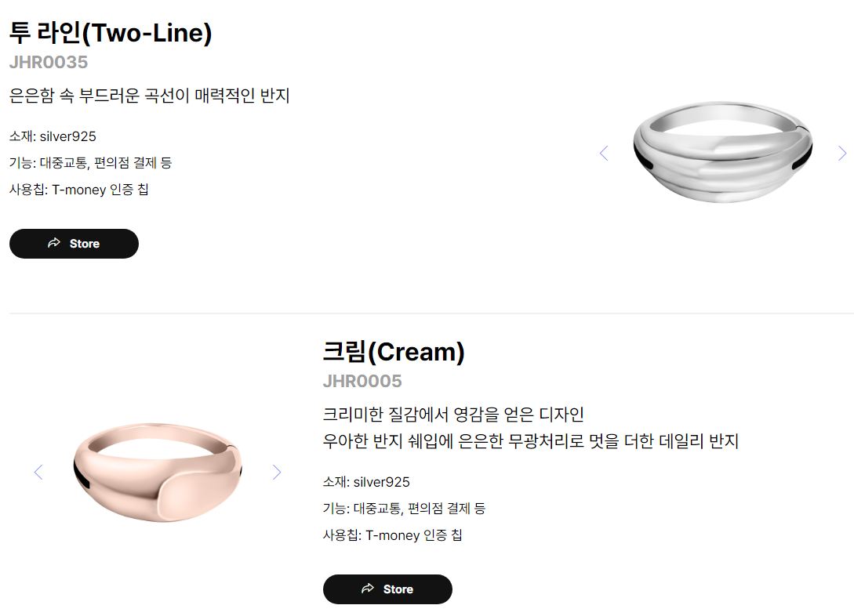Click the silver925 material line under Cream

pyautogui.click(x=366, y=481)
